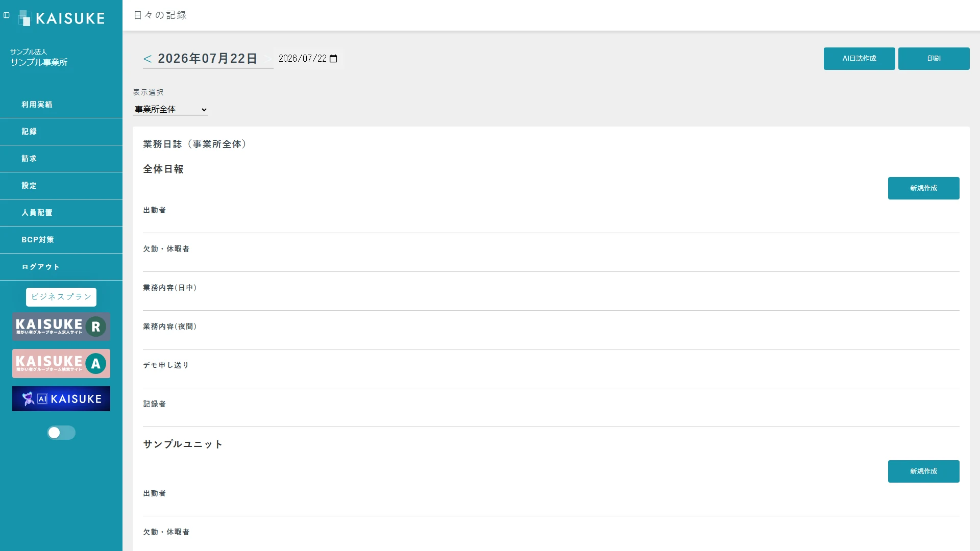Click 新規作成 for 全体日報
The width and height of the screenshot is (980, 551).
pyautogui.click(x=923, y=188)
